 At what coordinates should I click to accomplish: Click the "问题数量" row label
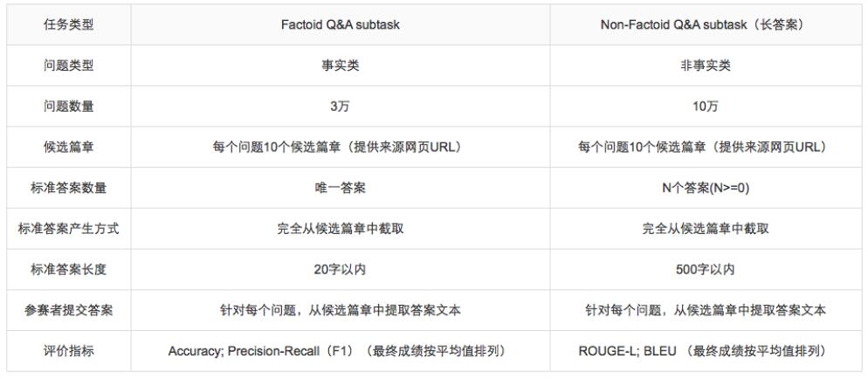click(69, 107)
